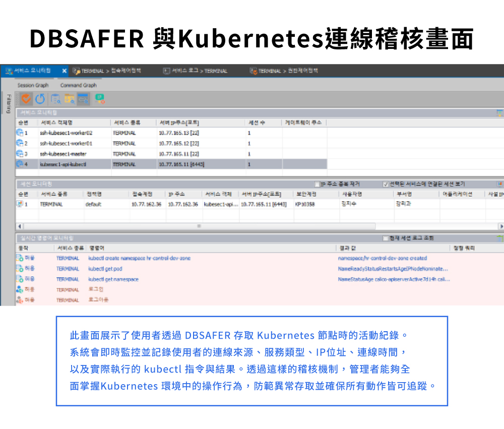Click the 로그인 command entry
Viewport: 504px width, 429px height.
pos(96,289)
